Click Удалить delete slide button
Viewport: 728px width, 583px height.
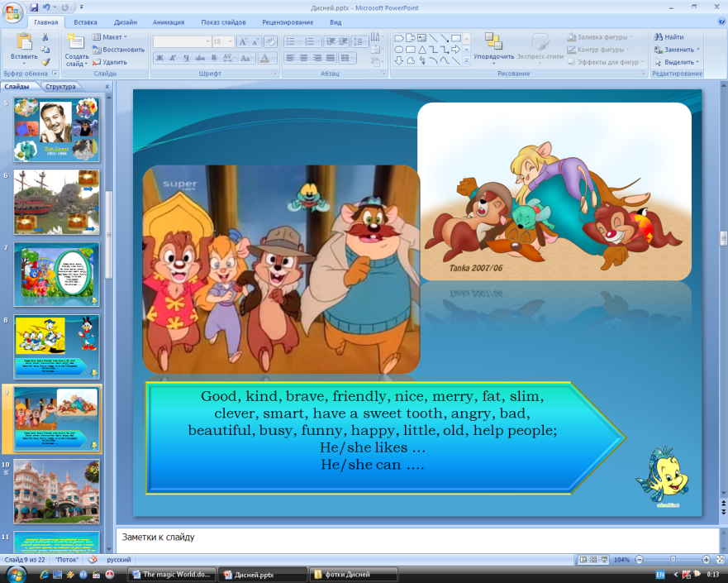point(110,62)
